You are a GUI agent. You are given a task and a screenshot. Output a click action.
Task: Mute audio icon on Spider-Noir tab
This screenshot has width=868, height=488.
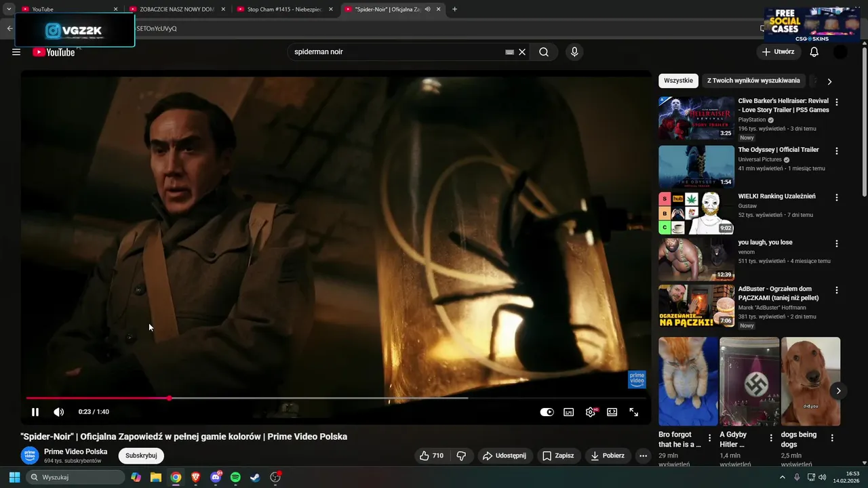click(x=427, y=9)
